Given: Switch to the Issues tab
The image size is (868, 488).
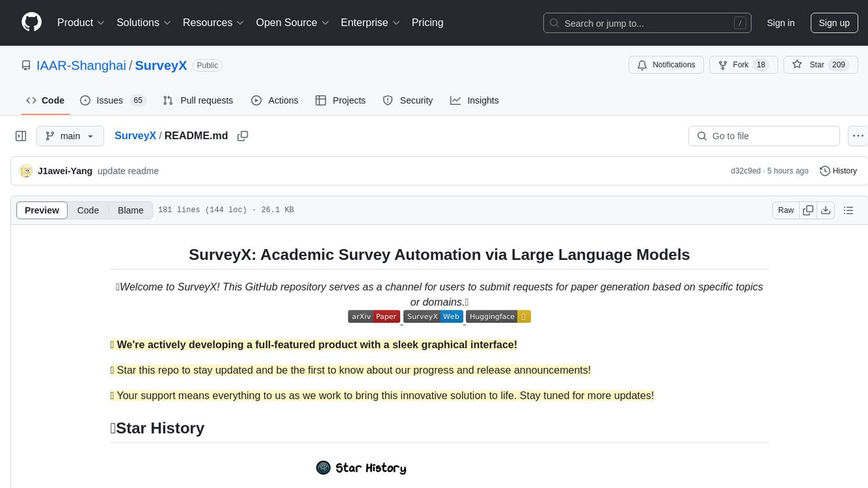Looking at the screenshot, I should click(x=113, y=100).
